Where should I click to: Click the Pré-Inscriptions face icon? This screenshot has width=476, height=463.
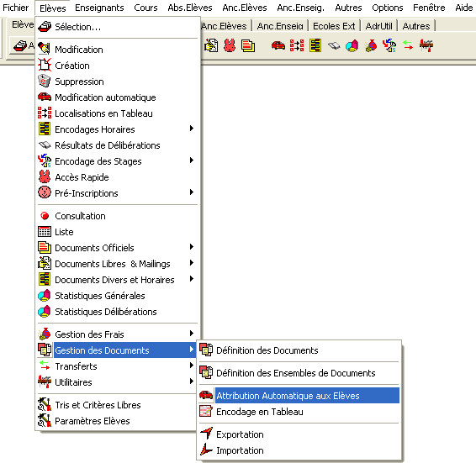45,192
